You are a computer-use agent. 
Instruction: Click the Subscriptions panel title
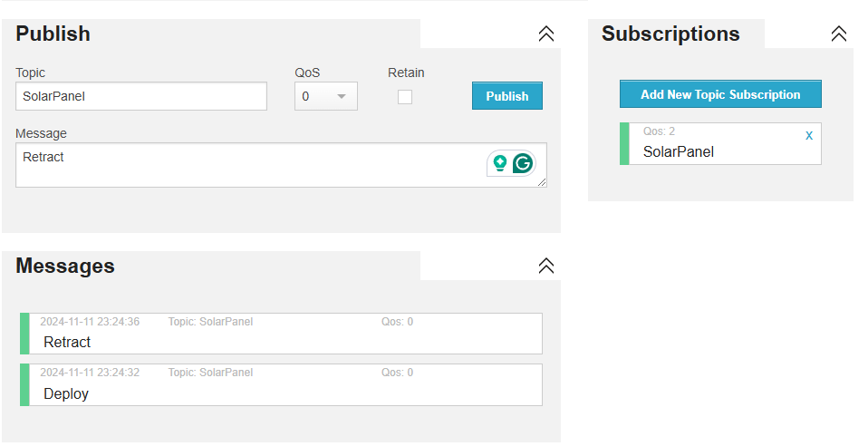click(x=670, y=34)
